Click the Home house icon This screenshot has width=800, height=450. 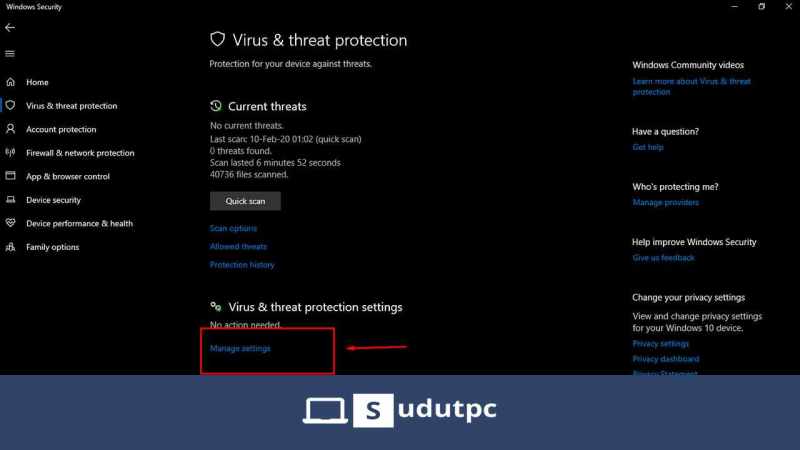10,82
